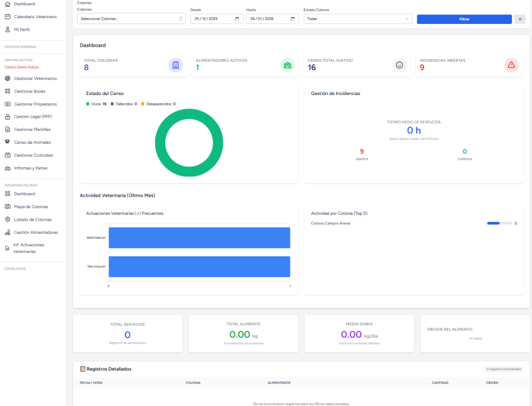532x406 pixels.
Task: Click the blue Filtrar button
Action: (x=464, y=19)
